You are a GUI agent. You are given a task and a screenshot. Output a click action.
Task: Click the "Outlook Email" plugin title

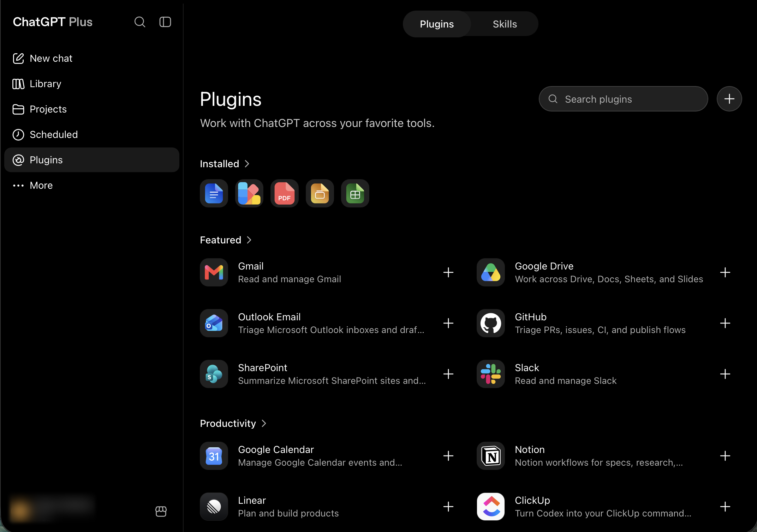point(269,317)
